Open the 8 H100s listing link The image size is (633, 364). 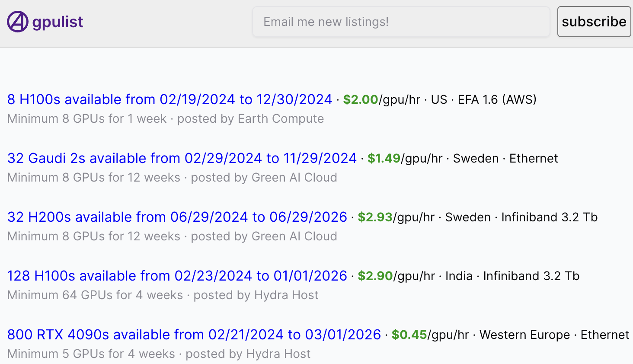[169, 99]
